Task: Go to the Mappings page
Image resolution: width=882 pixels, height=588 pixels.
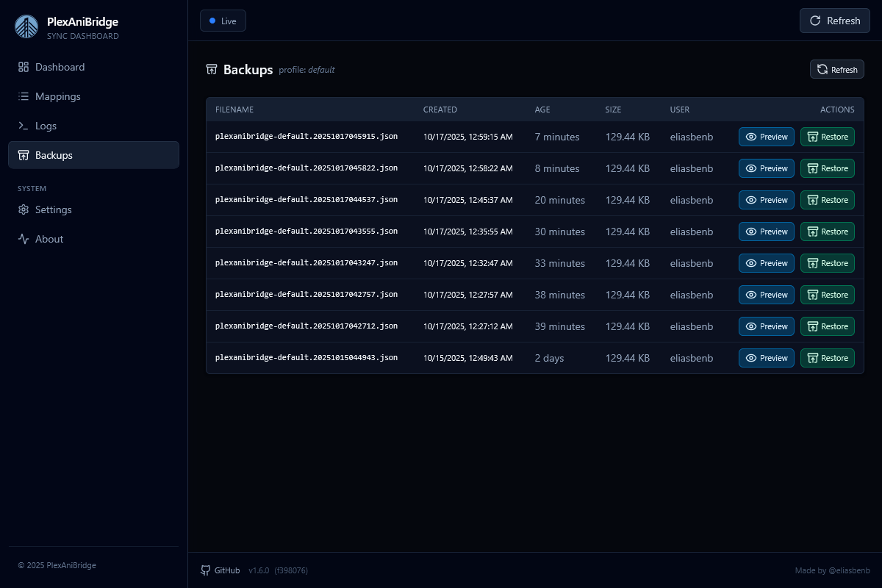Action: pyautogui.click(x=57, y=96)
